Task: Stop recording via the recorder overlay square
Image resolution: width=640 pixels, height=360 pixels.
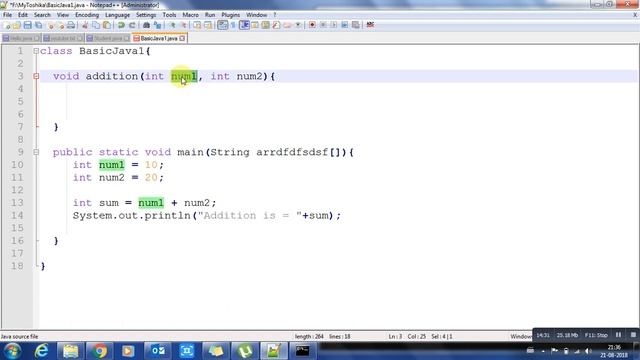Action: [633, 335]
